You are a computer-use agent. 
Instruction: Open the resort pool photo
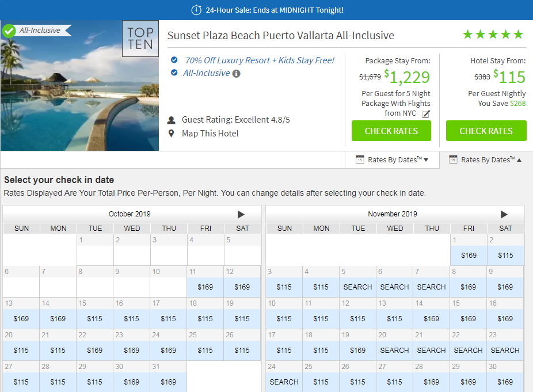tap(79, 86)
